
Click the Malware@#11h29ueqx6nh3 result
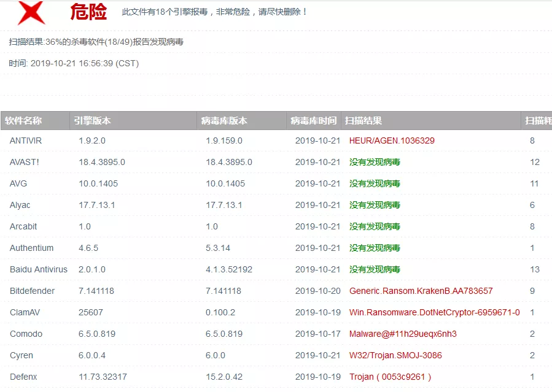(x=403, y=334)
